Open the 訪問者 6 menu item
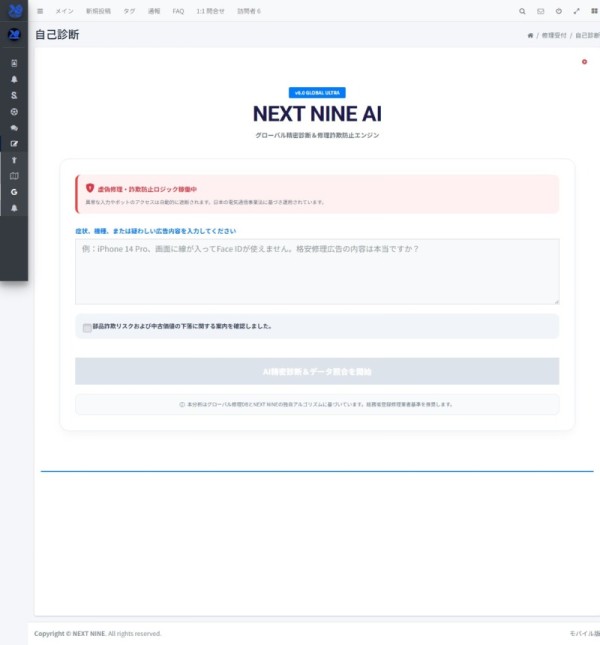Screen dimensions: 600x645 click(249, 11)
